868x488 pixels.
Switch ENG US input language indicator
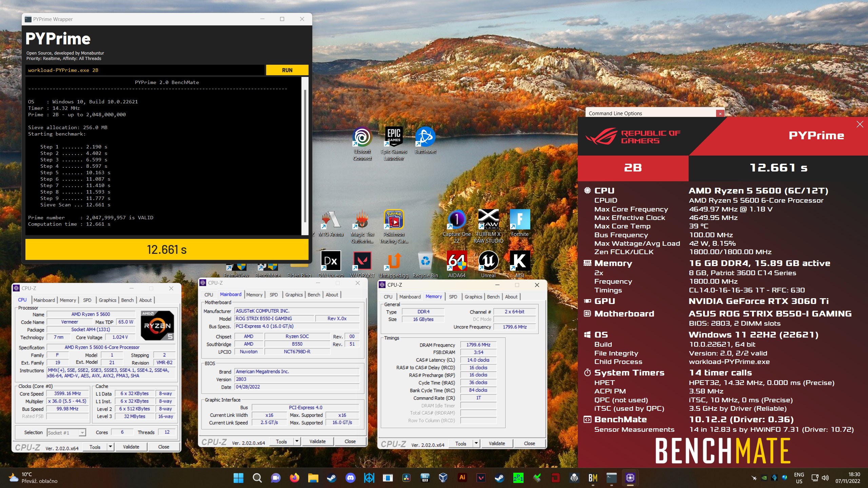(x=799, y=478)
